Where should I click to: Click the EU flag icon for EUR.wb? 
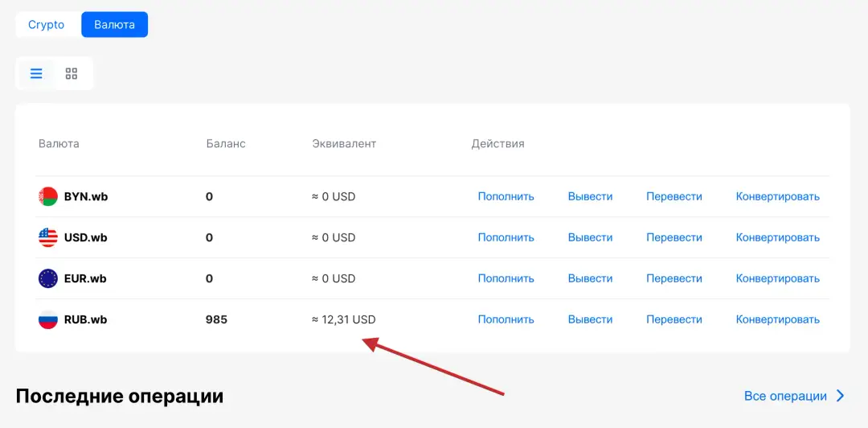[48, 278]
